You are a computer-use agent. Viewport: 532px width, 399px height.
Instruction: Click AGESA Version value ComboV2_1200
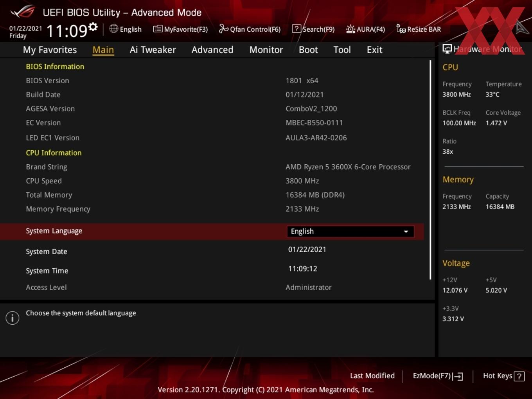(x=311, y=109)
